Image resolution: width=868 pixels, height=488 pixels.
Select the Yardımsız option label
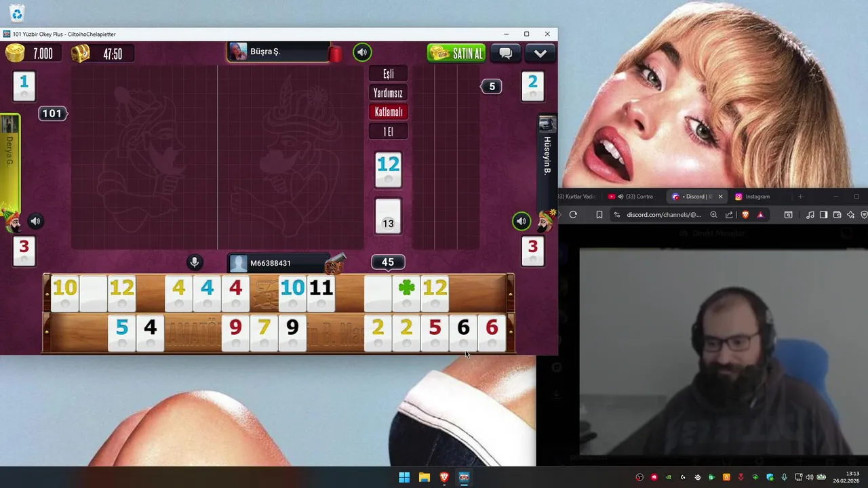coord(388,93)
